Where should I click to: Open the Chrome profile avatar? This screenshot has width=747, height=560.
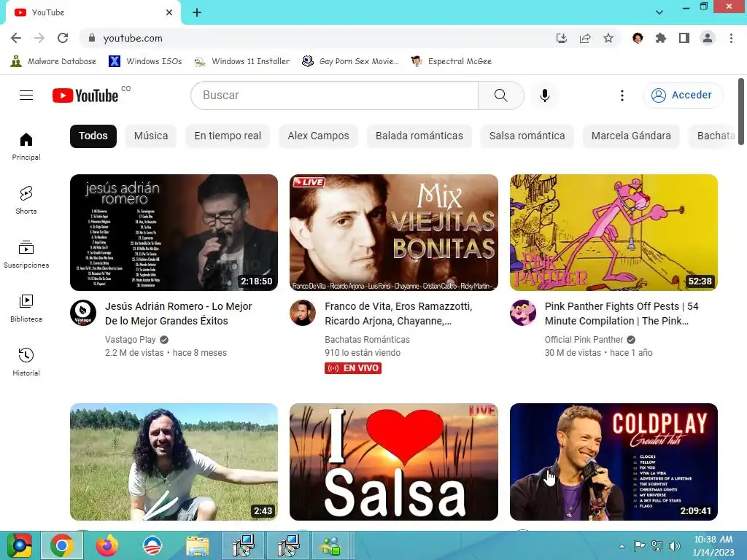[x=708, y=38]
